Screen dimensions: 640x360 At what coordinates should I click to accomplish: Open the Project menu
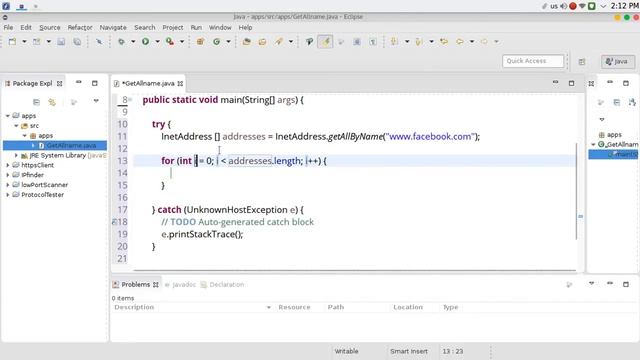173,27
